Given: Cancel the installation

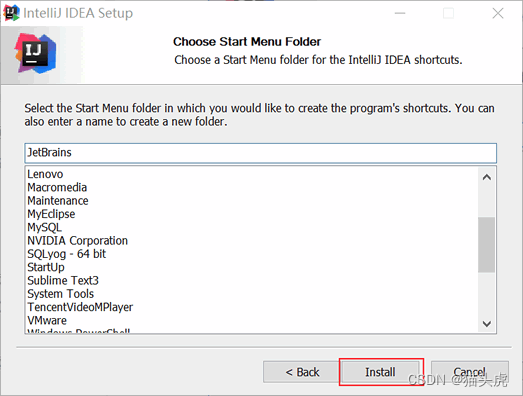Looking at the screenshot, I should [x=470, y=372].
